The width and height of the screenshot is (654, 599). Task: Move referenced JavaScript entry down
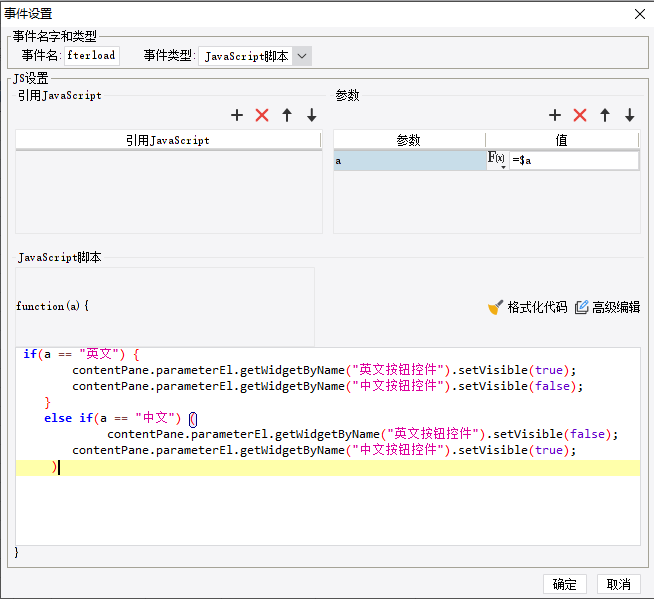[x=312, y=116]
